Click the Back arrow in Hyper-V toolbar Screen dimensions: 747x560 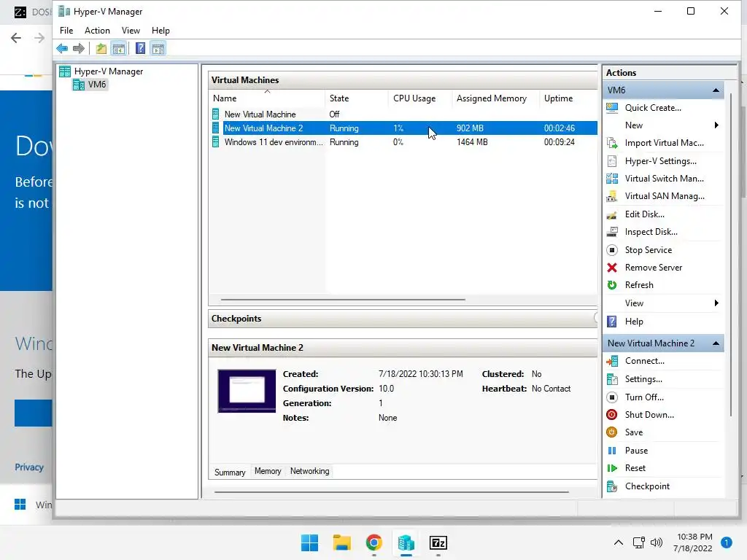(62, 48)
